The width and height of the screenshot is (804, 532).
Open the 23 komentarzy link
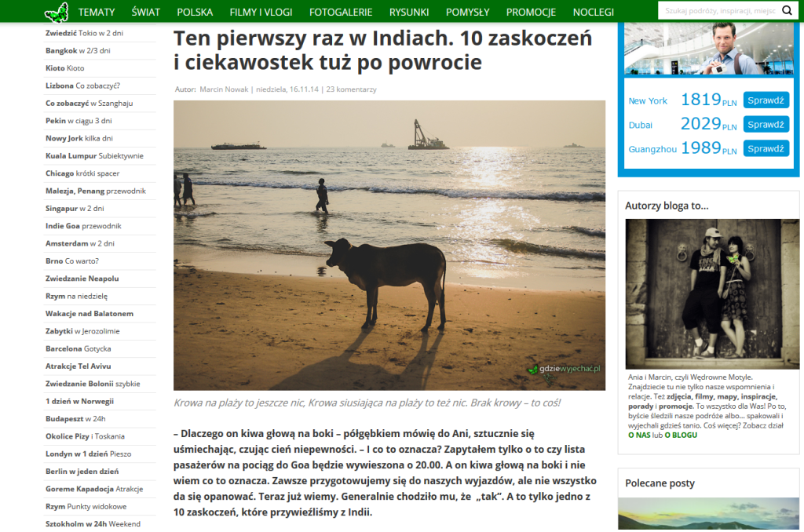(x=351, y=89)
